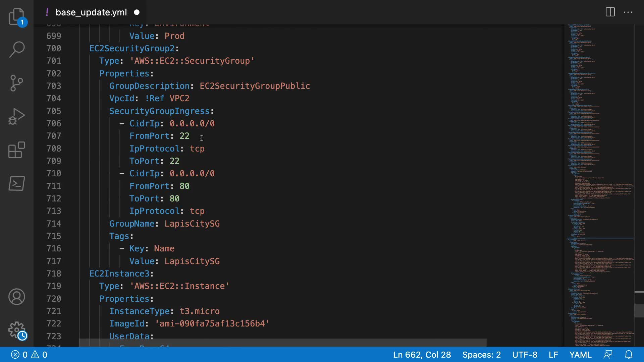644x362 pixels.
Task: Open the Run and Debug view
Action: coord(16,117)
